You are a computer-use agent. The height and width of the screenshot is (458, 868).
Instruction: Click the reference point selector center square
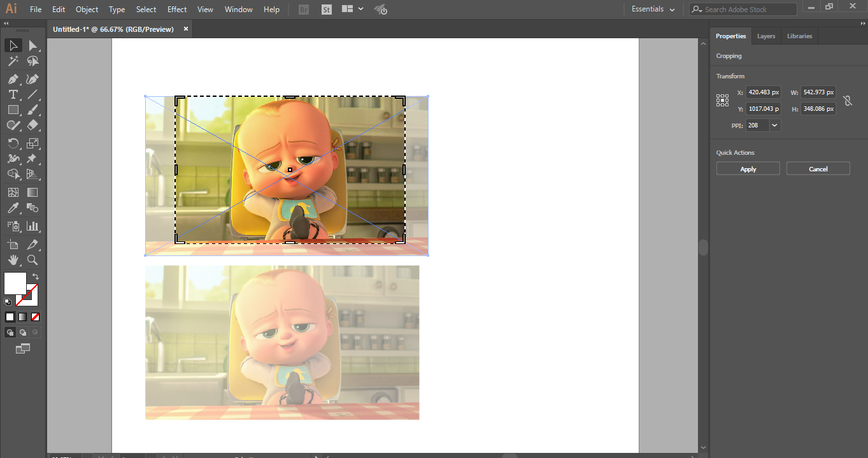[722, 100]
